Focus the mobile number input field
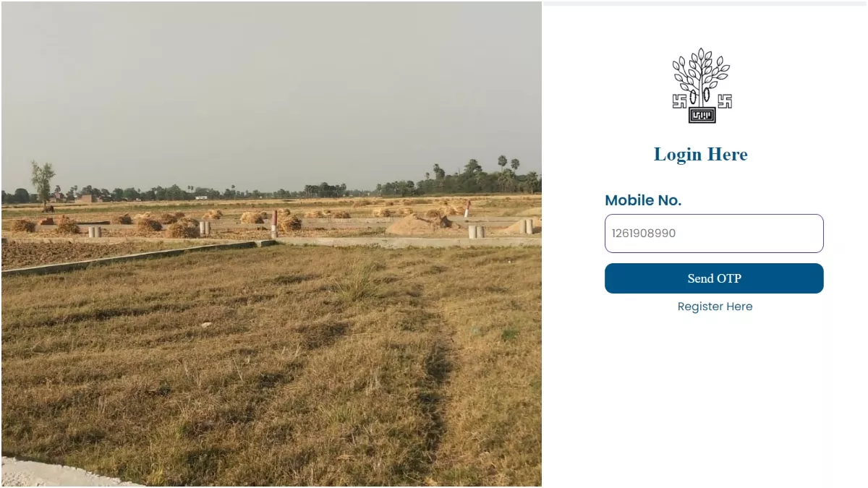 pos(714,234)
